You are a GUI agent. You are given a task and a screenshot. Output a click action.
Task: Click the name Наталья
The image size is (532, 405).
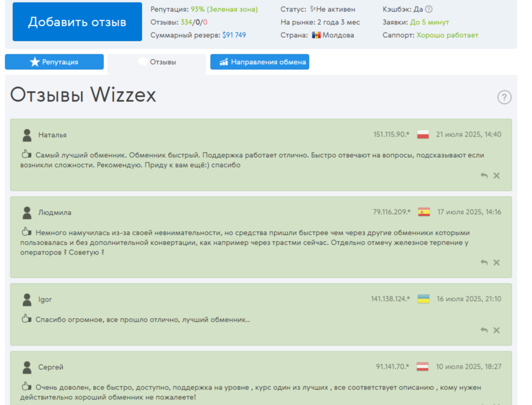click(52, 135)
